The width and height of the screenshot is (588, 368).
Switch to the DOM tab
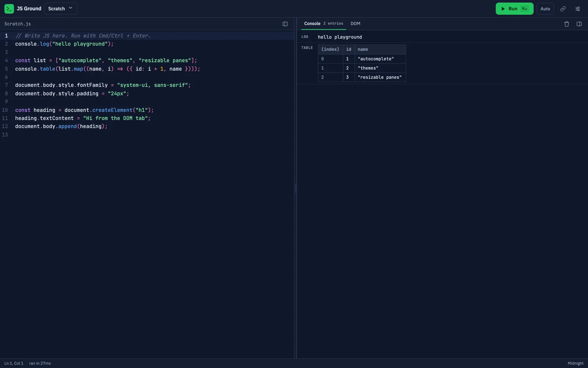click(x=355, y=24)
